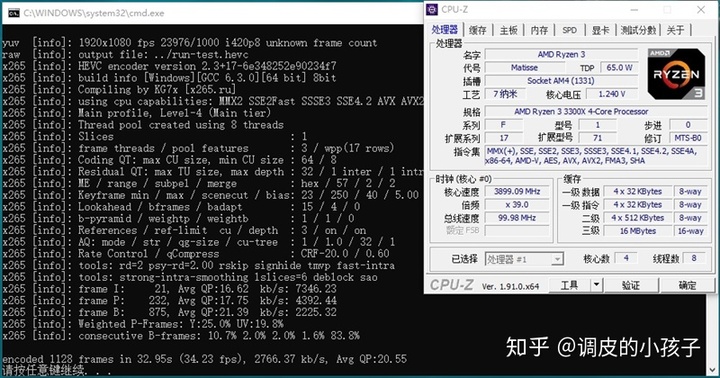
Task: Click the 'Compiling by KG7x [x265.ru]' line
Action: 119,90
